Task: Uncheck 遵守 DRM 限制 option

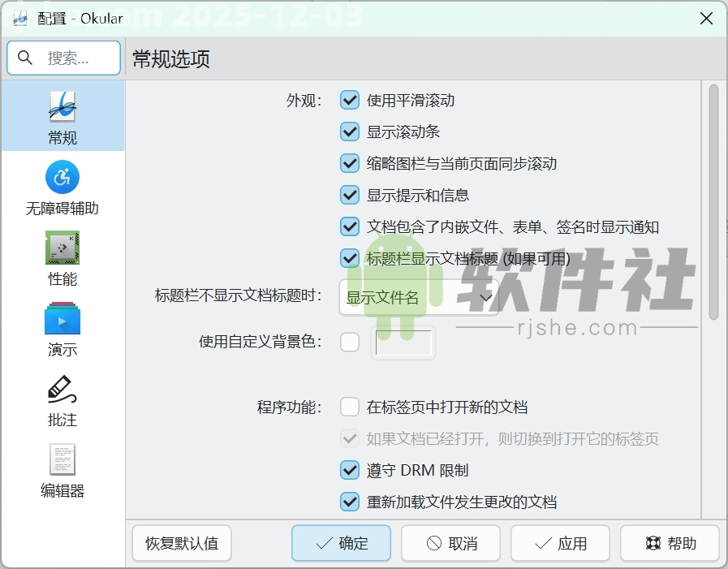Action: 350,470
